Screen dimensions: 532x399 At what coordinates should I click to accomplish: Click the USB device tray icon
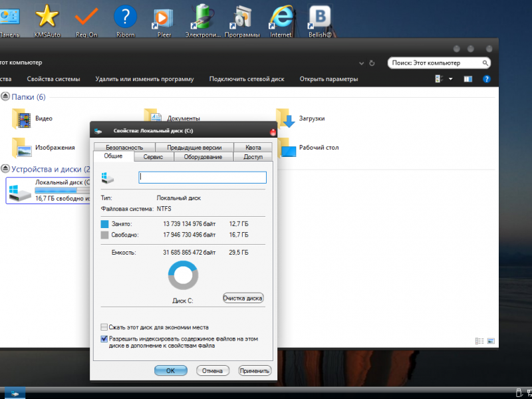pyautogui.click(x=518, y=393)
